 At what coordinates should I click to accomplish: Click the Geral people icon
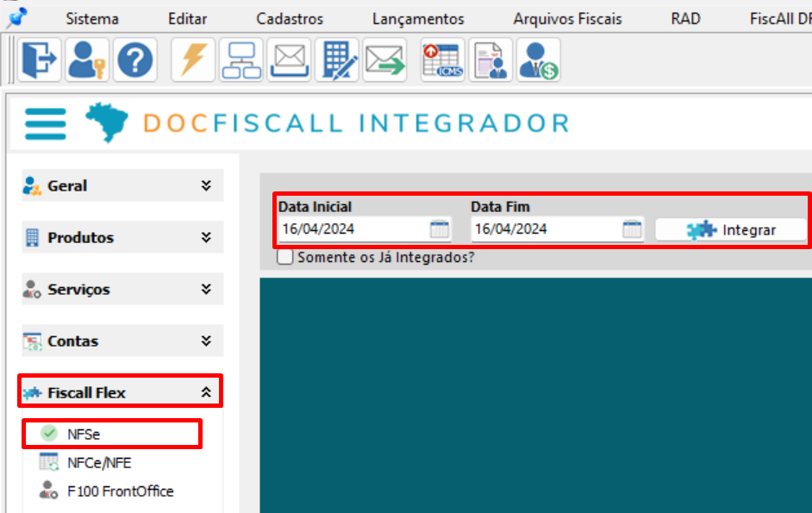pyautogui.click(x=32, y=185)
